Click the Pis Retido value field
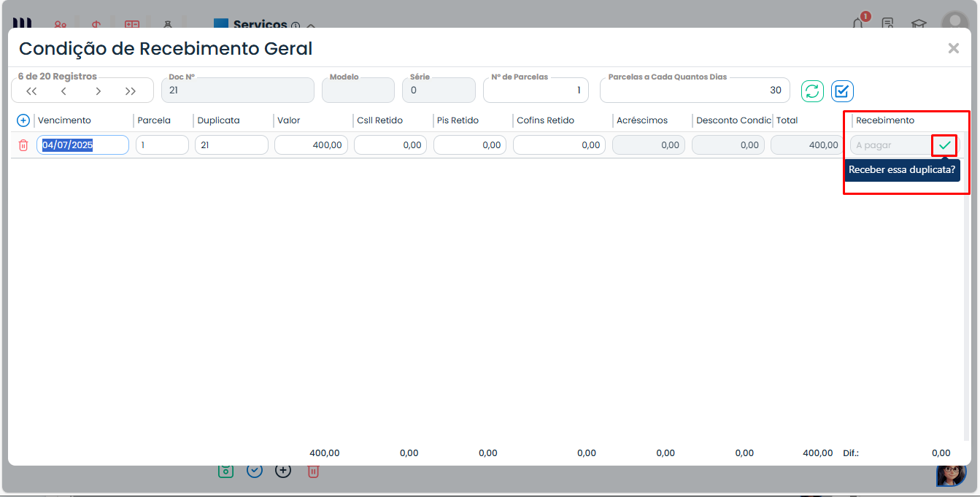The image size is (980, 497). 470,145
